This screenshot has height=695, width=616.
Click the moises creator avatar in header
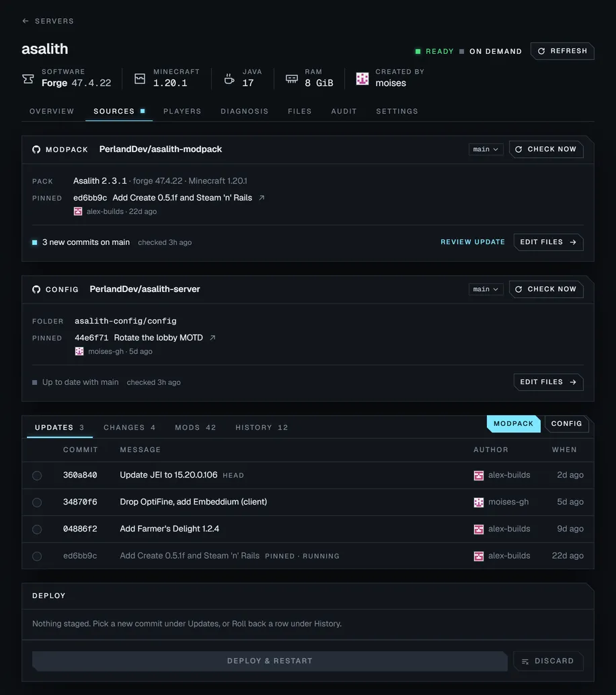[362, 79]
